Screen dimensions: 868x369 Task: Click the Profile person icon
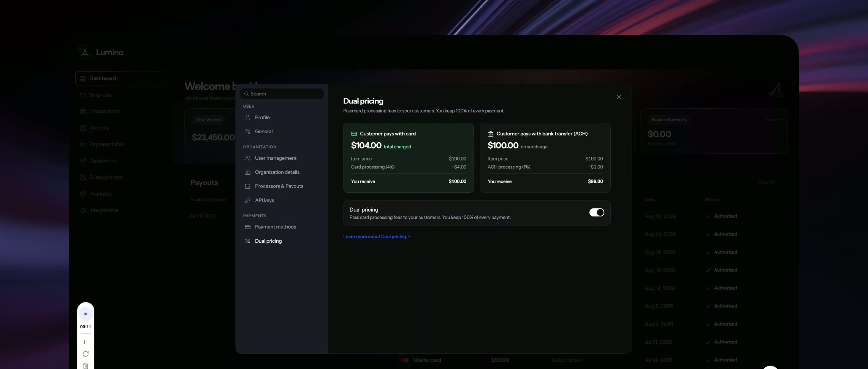(247, 118)
